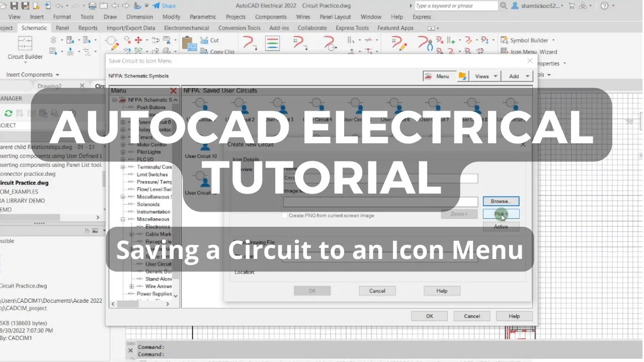Screen dimensions: 644x362
Task: Click the Menu tree scroll down arrow
Action: [x=176, y=296]
